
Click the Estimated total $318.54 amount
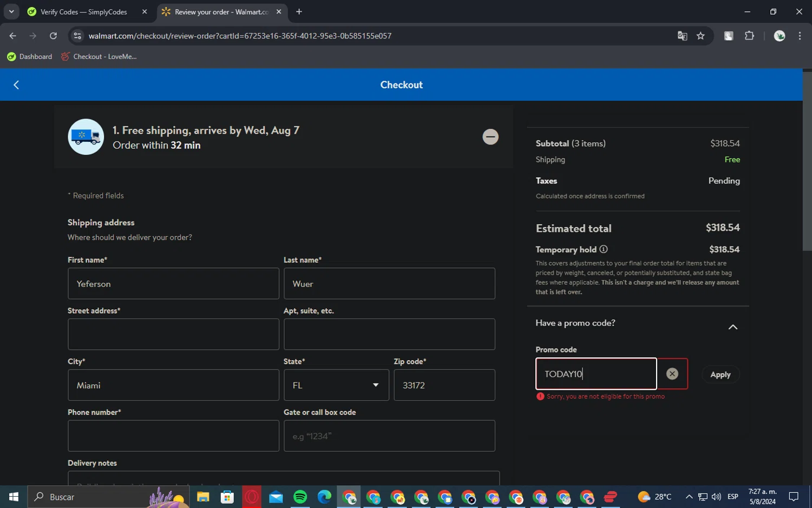click(722, 228)
